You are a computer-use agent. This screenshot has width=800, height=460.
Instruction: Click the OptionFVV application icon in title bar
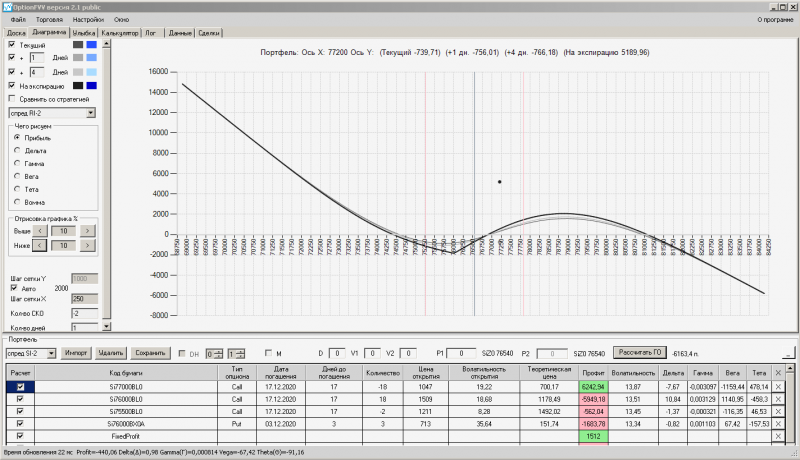[7, 7]
